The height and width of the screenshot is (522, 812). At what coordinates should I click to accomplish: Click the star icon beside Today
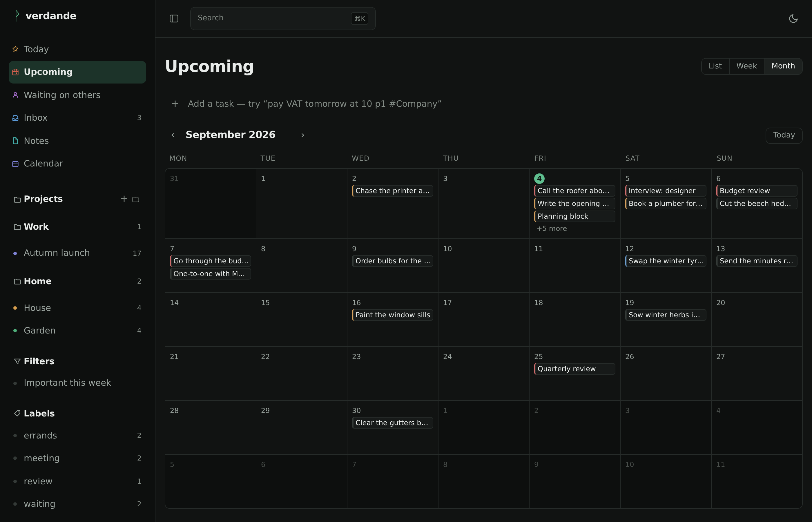(15, 49)
